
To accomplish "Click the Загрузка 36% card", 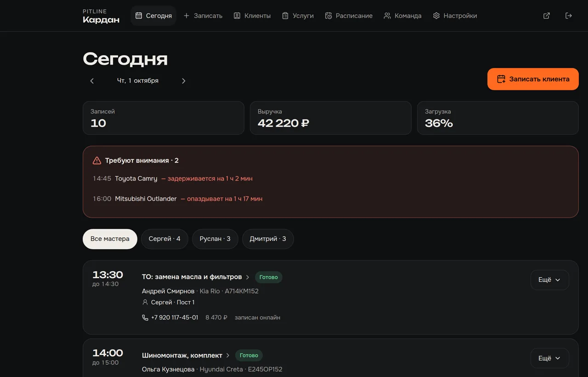I will point(498,118).
